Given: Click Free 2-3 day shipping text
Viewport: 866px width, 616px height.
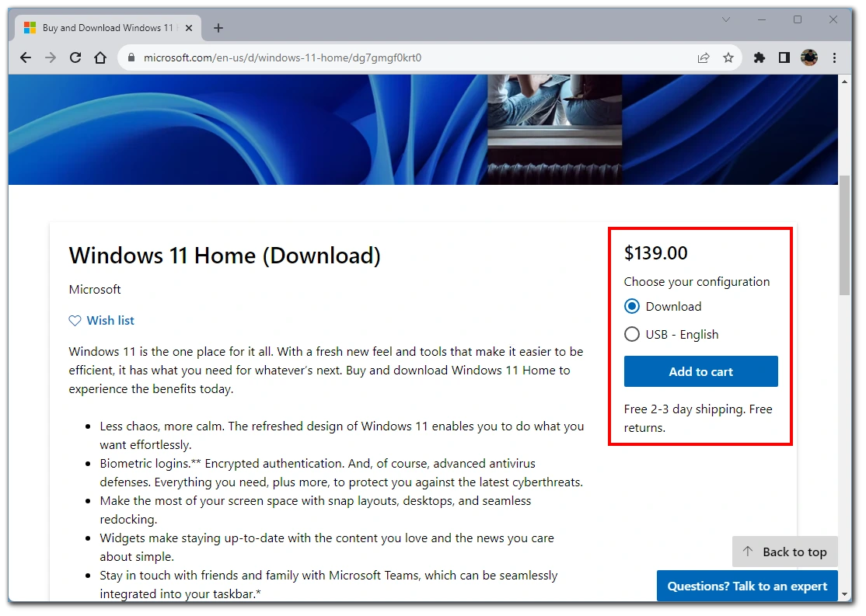Looking at the screenshot, I should coord(698,419).
